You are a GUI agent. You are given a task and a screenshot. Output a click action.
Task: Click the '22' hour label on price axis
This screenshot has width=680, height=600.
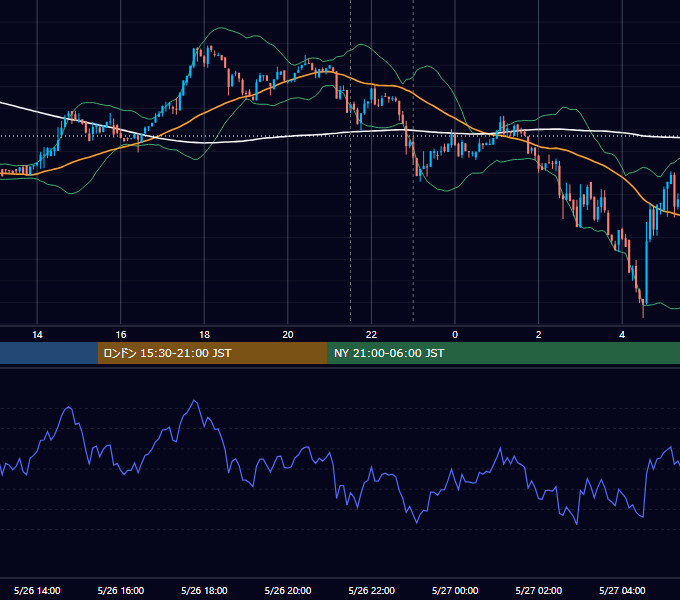(x=371, y=335)
